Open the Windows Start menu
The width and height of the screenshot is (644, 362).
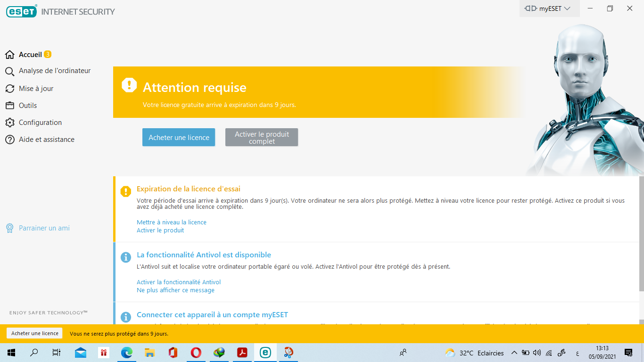(11, 353)
